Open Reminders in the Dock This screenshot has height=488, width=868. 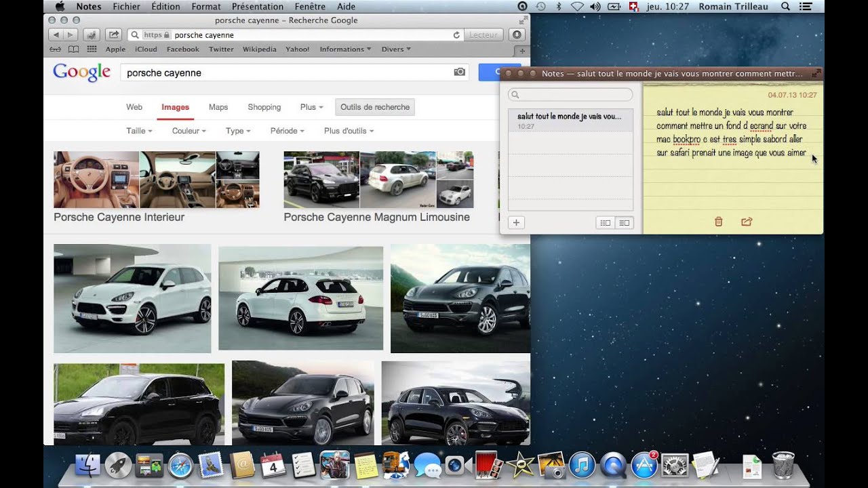(303, 466)
